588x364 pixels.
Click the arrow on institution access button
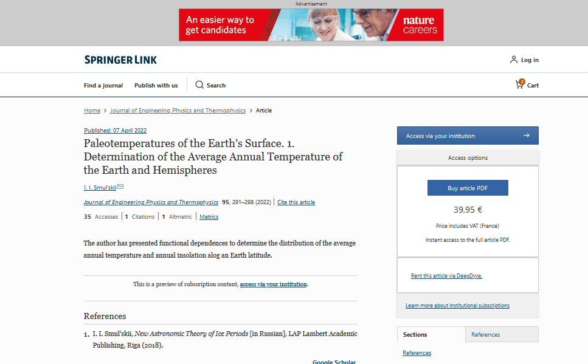(526, 136)
